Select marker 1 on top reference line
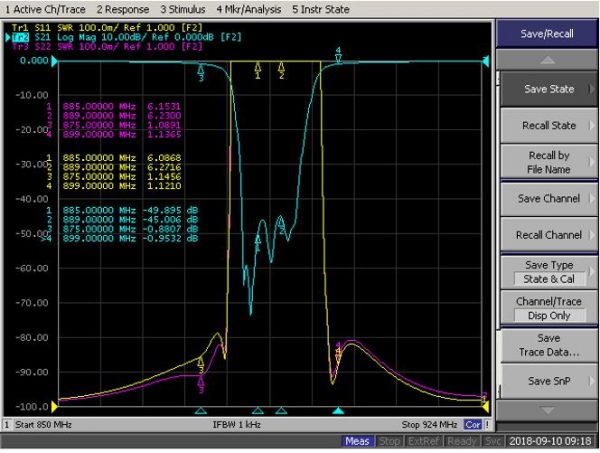Image resolution: width=600 pixels, height=453 pixels. [258, 70]
